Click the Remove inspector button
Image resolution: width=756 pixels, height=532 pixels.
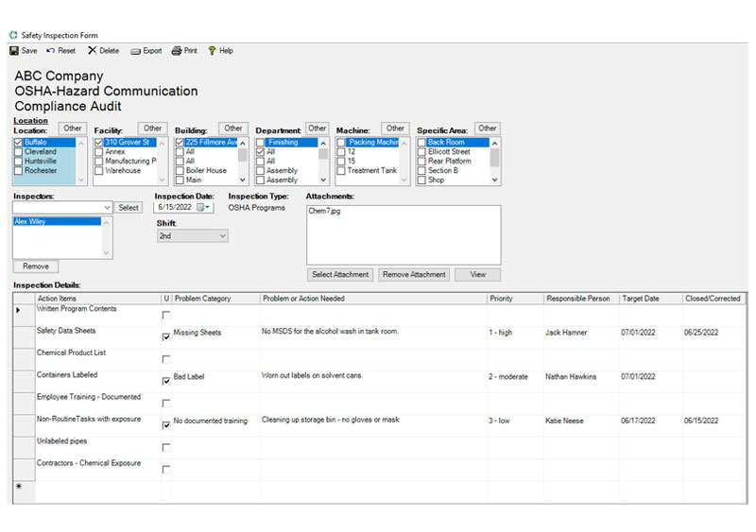[x=36, y=266]
